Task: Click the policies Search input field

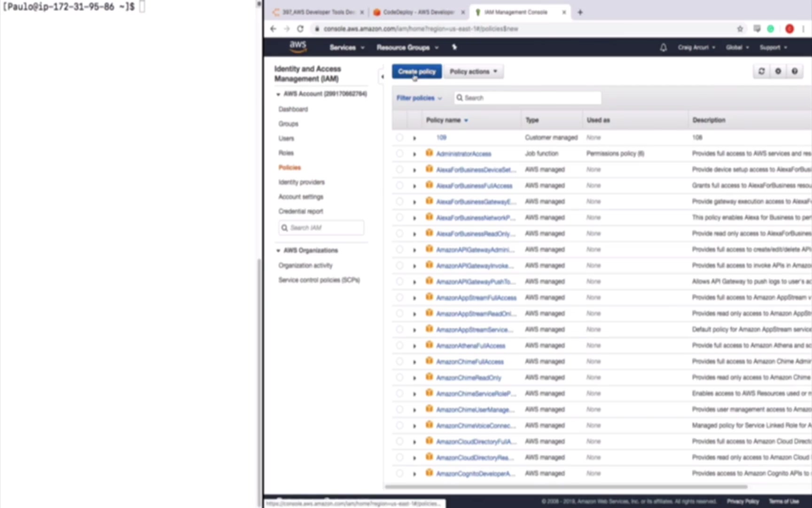Action: point(527,98)
